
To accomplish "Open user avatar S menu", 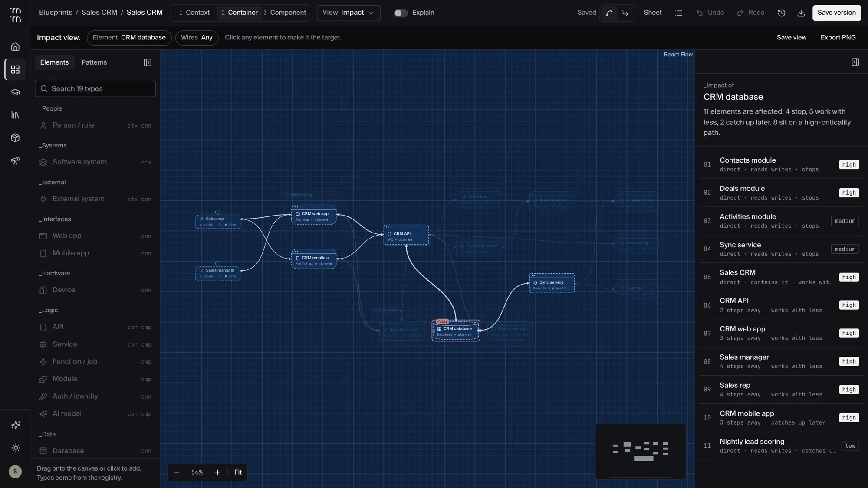I will click(15, 472).
